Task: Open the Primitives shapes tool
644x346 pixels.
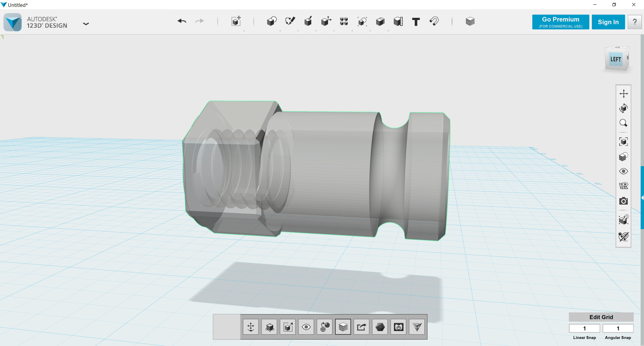Action: pos(272,21)
